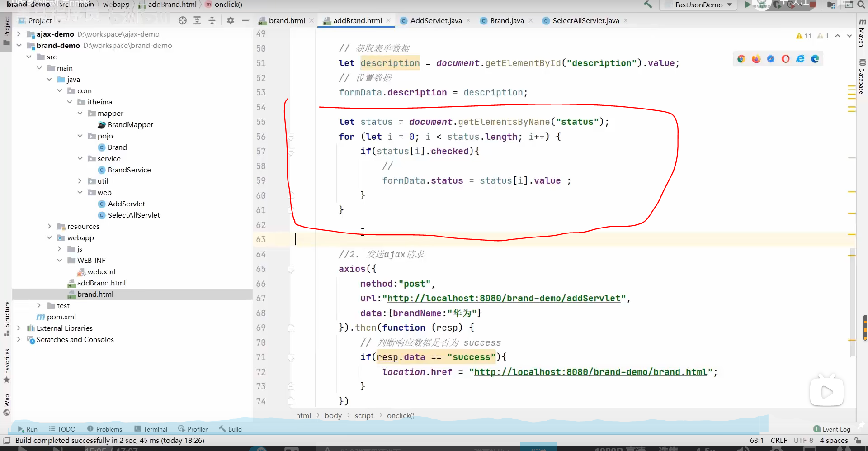
Task: Close the addBrand.html tab
Action: pyautogui.click(x=388, y=20)
